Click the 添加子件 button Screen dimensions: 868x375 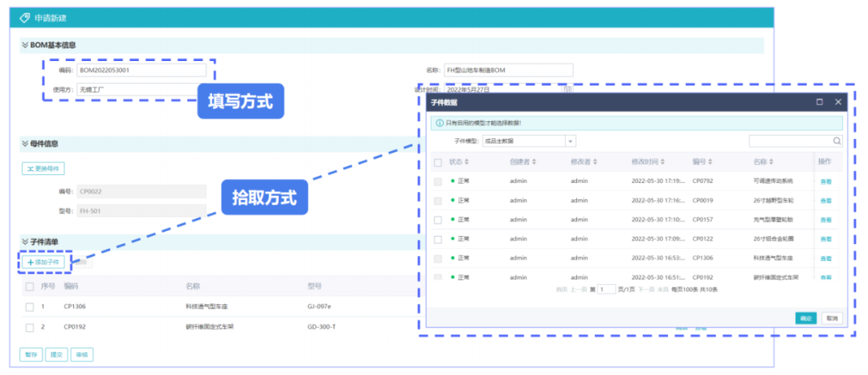(42, 262)
